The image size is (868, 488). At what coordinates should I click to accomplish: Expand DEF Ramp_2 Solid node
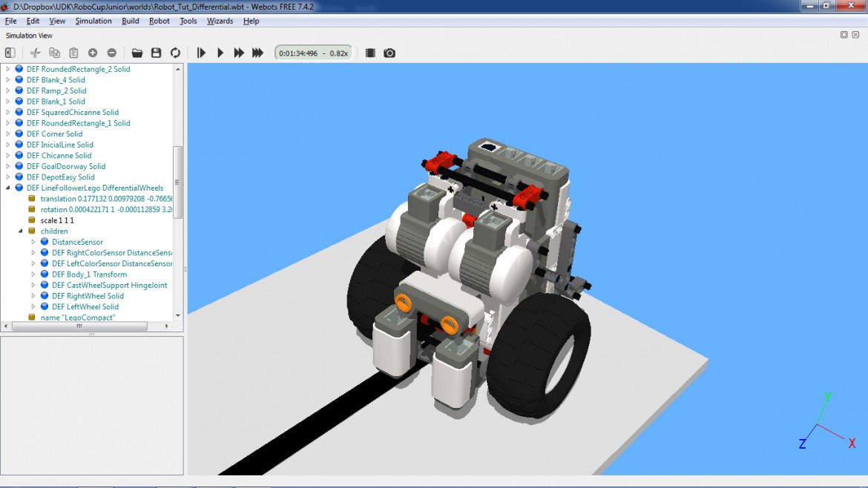click(7, 90)
